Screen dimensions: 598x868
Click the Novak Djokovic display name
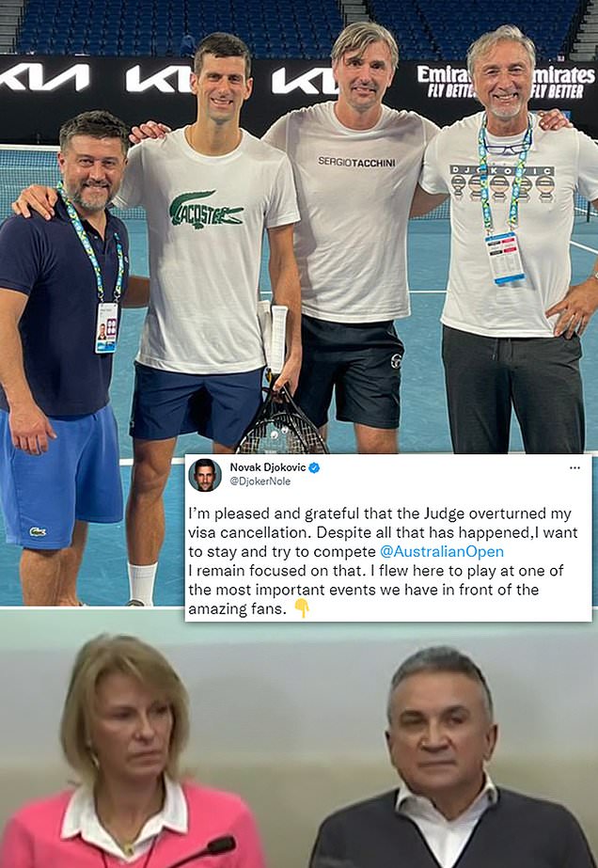(x=267, y=467)
